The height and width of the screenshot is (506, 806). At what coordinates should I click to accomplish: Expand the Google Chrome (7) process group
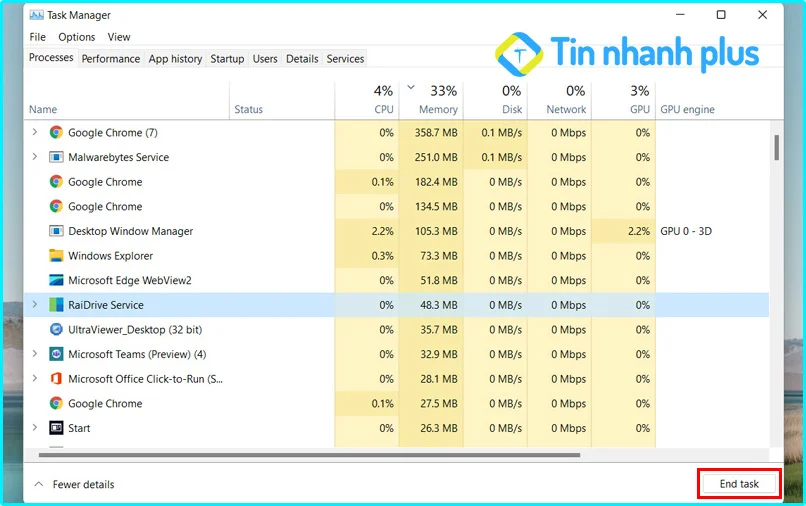coord(34,132)
